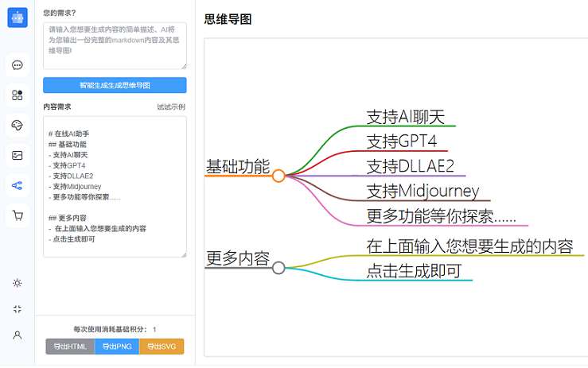Screen dimensions: 588x368
Task: Click the 导出HTML button
Action: [70, 347]
